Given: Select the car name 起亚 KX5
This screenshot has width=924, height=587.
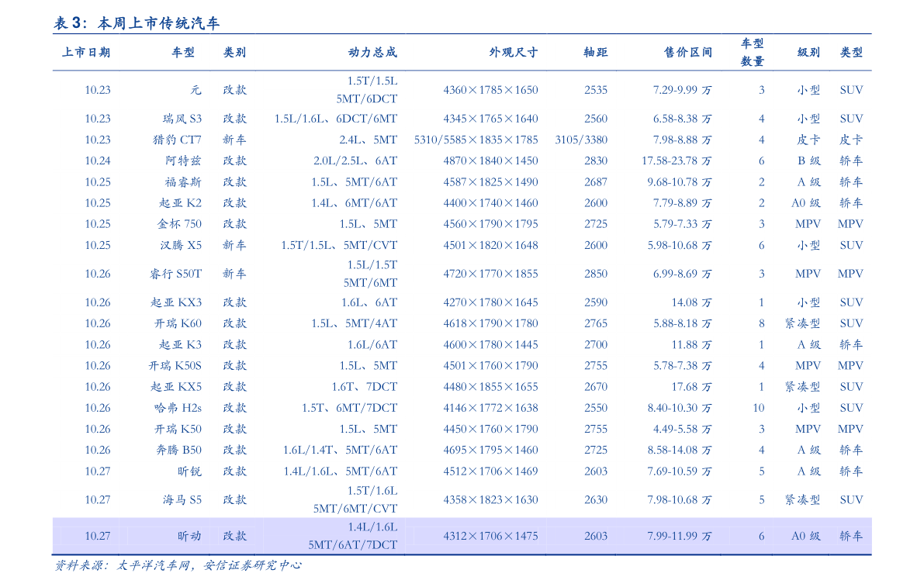Looking at the screenshot, I should 176,388.
